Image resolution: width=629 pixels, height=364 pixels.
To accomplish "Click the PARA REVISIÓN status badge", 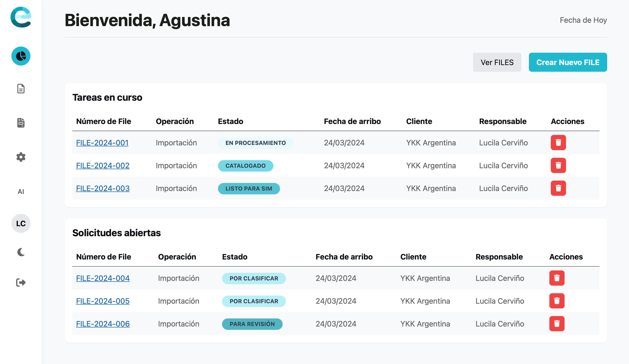I will coord(252,324).
